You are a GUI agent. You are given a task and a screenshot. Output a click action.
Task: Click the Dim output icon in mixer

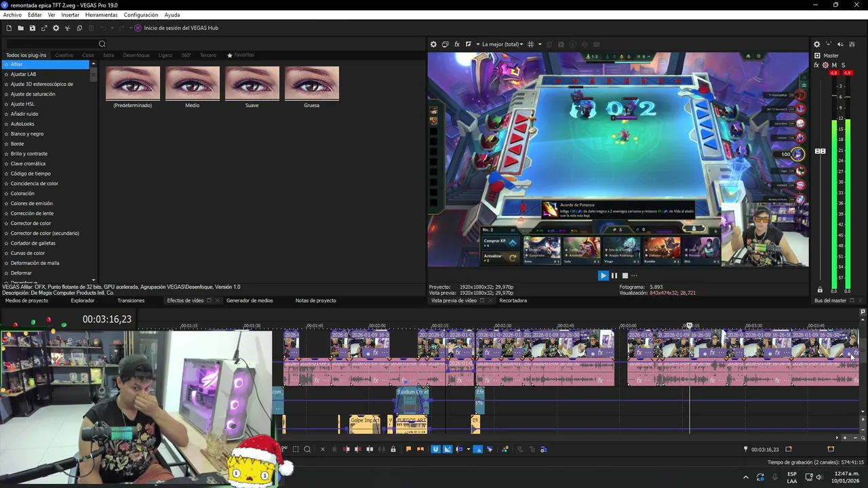[x=840, y=44]
